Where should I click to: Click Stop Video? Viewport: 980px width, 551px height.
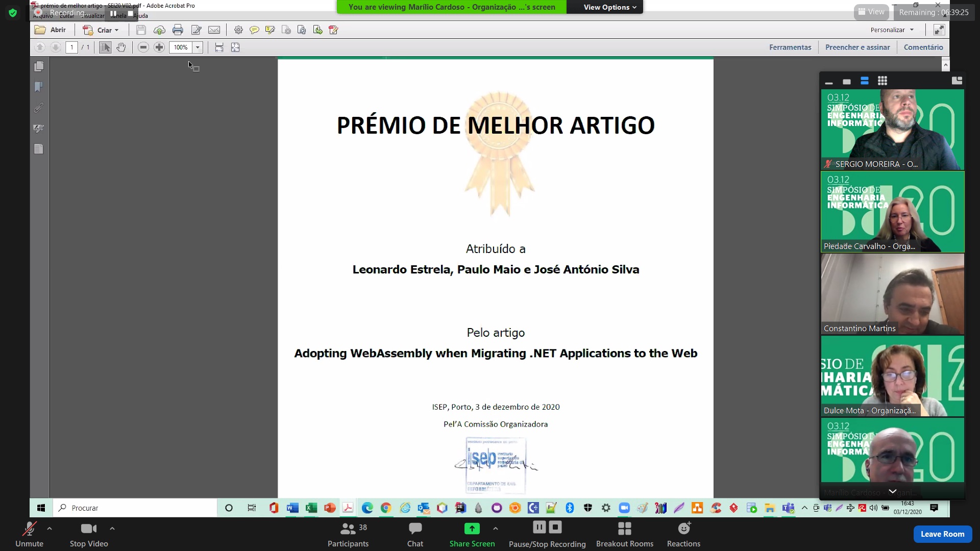click(x=89, y=534)
